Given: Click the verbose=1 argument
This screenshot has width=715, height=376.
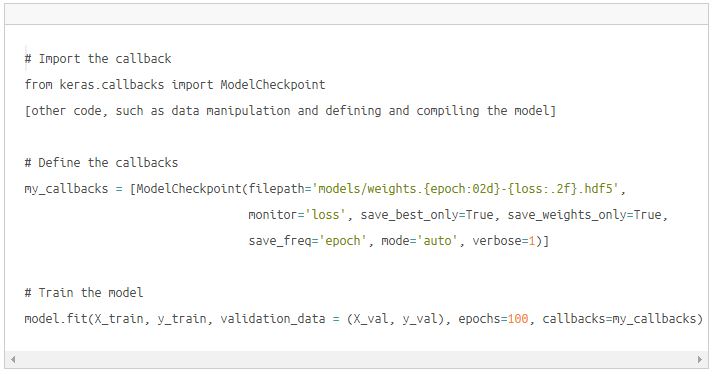Looking at the screenshot, I should pos(504,241).
